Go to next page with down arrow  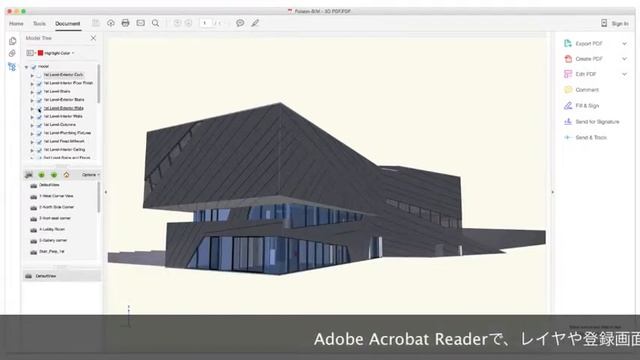[188, 23]
